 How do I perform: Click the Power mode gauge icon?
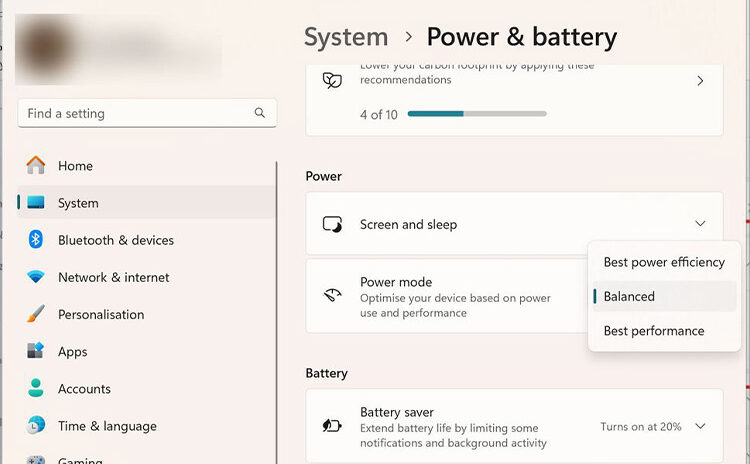click(332, 295)
